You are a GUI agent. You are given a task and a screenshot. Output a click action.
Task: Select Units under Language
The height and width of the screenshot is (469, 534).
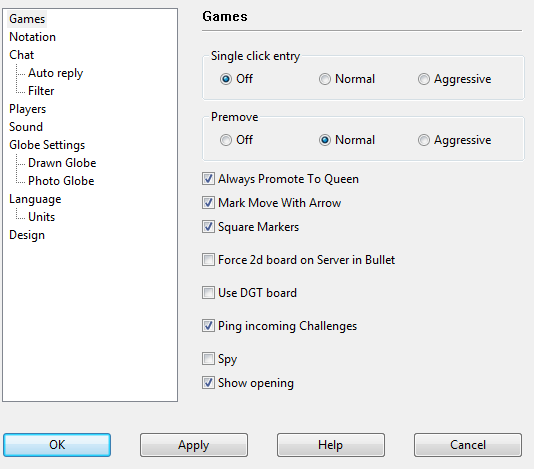tap(42, 217)
